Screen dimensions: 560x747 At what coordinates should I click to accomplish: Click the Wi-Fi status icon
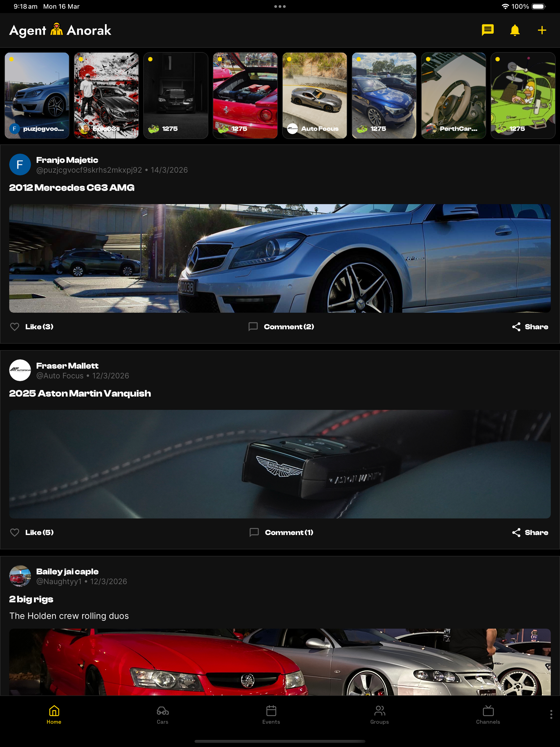pyautogui.click(x=505, y=7)
